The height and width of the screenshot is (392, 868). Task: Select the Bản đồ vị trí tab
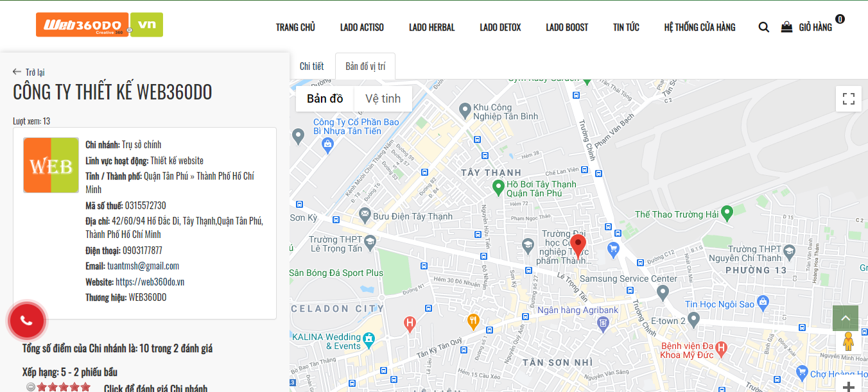pos(365,66)
